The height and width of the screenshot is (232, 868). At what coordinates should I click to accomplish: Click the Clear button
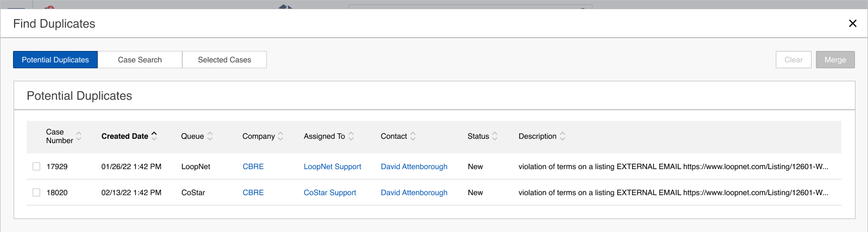pyautogui.click(x=793, y=60)
